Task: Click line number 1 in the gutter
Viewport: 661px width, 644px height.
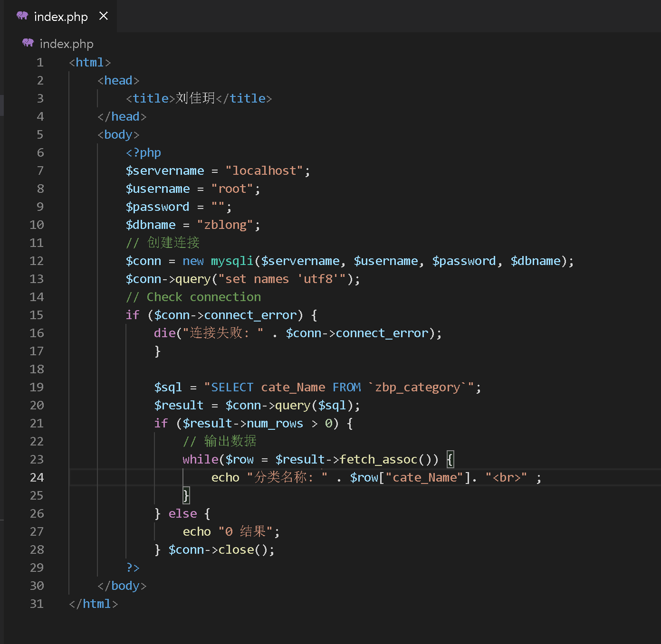Action: point(40,62)
